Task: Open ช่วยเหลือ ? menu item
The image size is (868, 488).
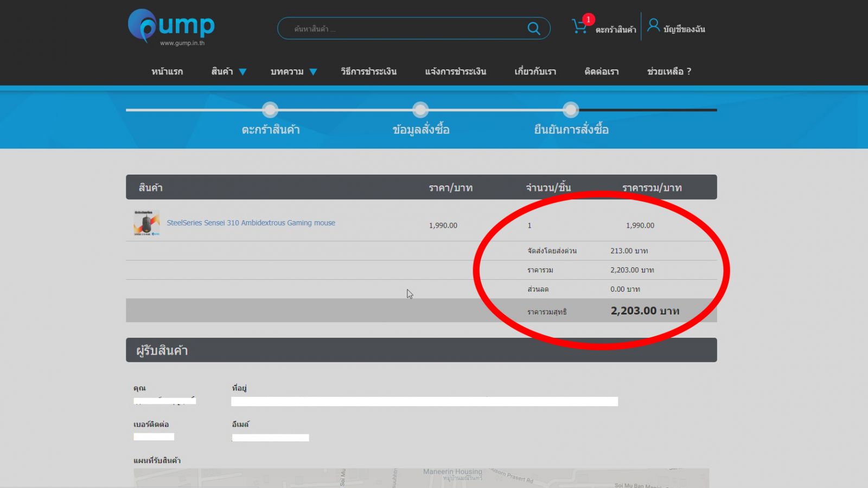Action: coord(669,72)
